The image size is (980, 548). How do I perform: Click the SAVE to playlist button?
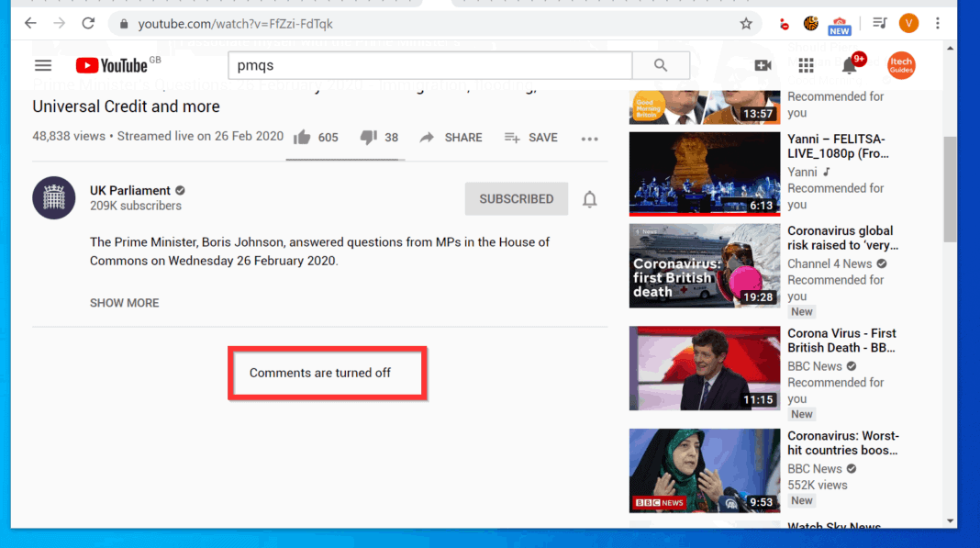coord(530,138)
